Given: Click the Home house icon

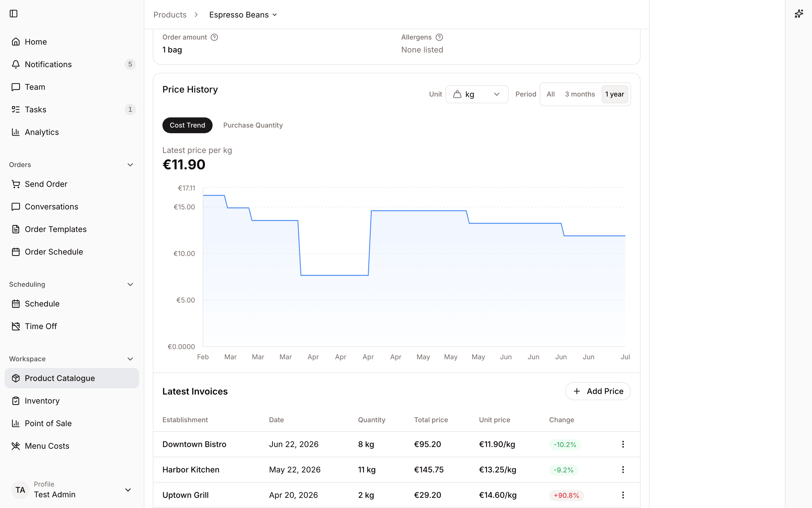Looking at the screenshot, I should [16, 42].
